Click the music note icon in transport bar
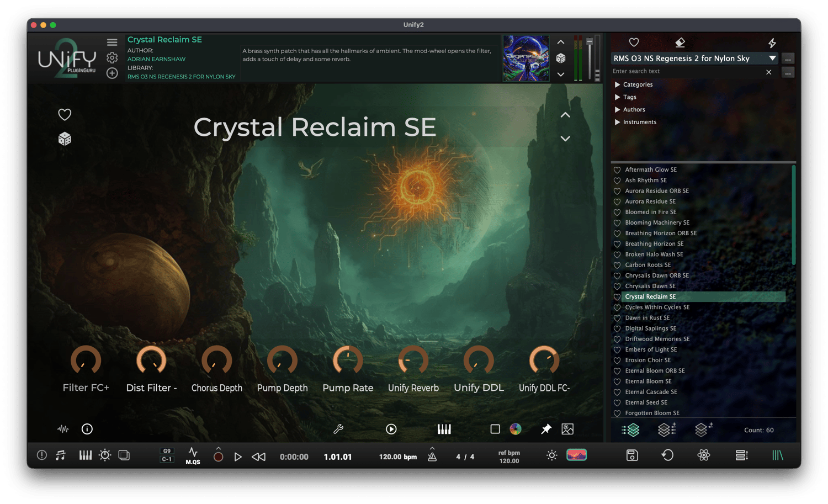The image size is (828, 504). pos(61,455)
